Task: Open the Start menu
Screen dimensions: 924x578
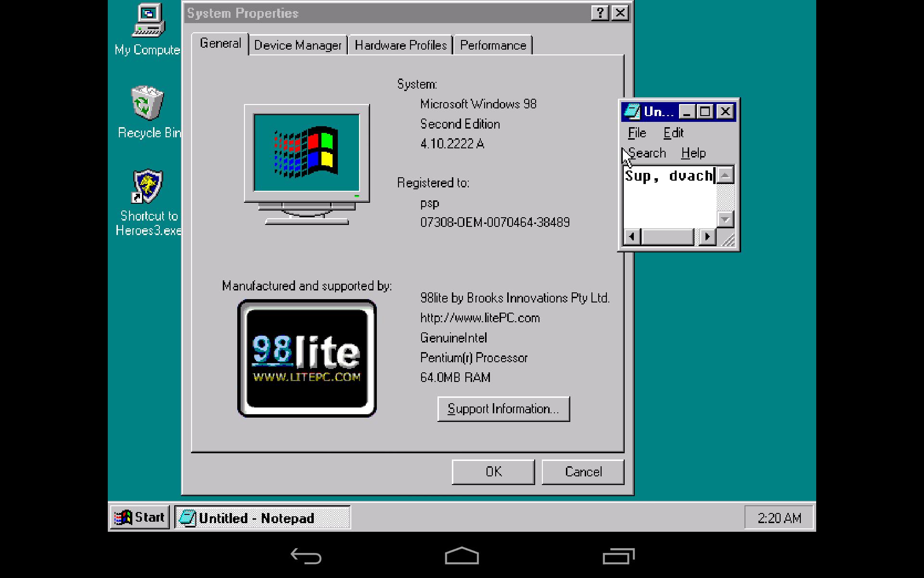Action: [x=140, y=517]
